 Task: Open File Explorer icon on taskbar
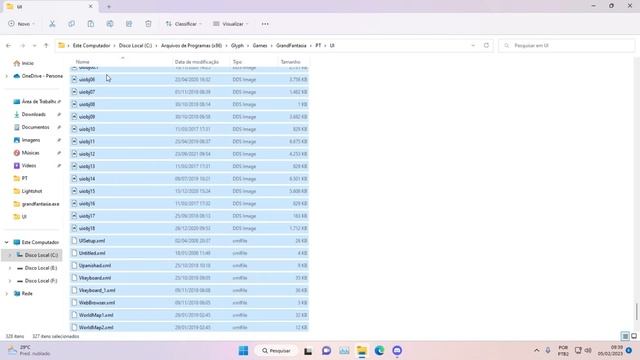(362, 351)
